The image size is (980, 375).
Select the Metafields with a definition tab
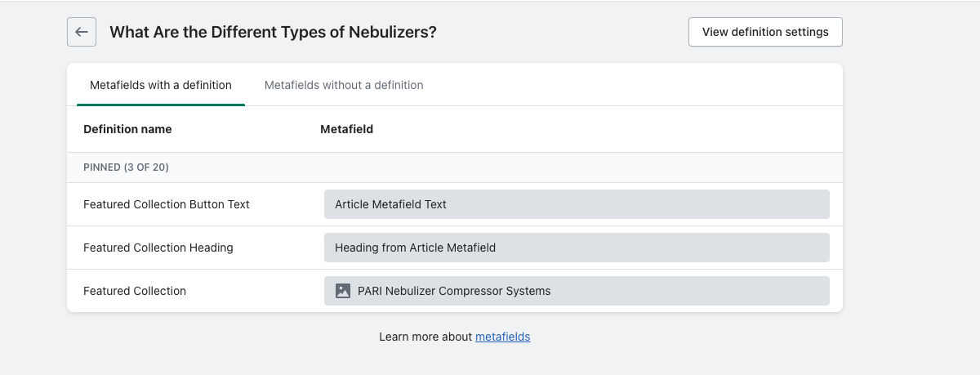coord(161,85)
